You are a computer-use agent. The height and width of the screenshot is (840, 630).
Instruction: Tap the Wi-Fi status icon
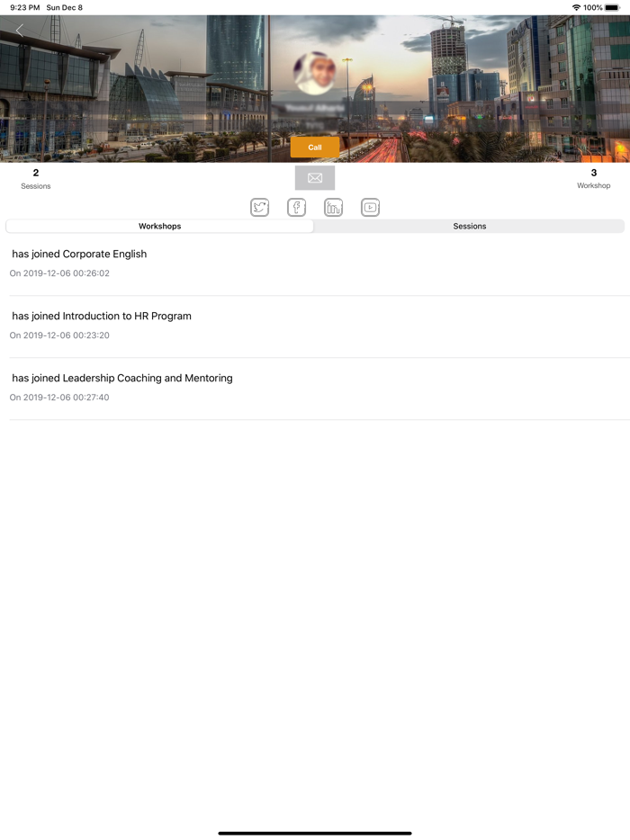click(x=576, y=7)
